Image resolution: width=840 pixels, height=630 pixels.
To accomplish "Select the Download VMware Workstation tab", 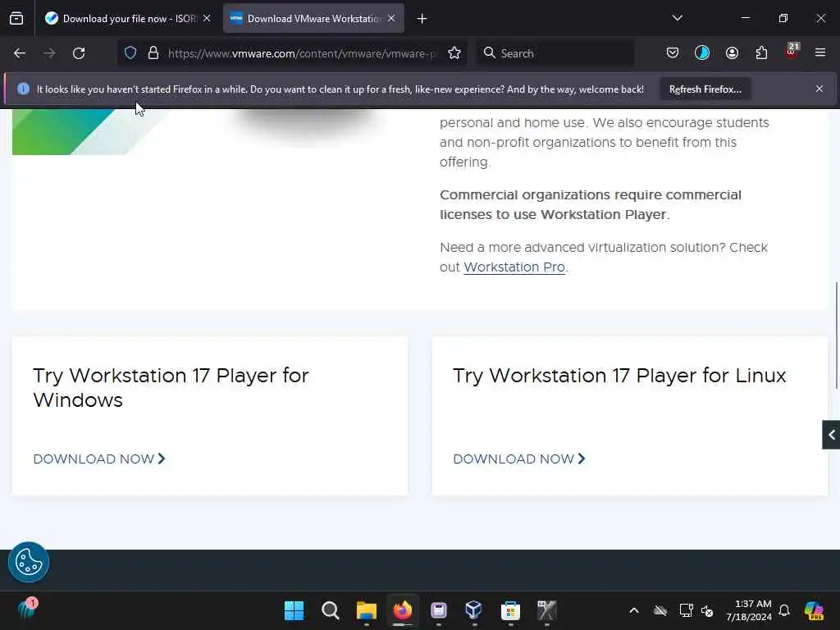I will (x=313, y=19).
